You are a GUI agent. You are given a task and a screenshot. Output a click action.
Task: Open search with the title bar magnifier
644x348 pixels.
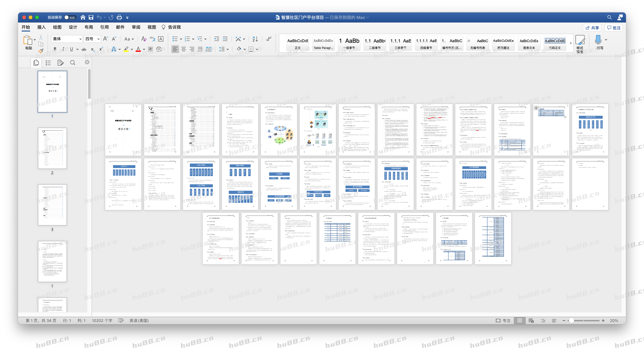[609, 17]
